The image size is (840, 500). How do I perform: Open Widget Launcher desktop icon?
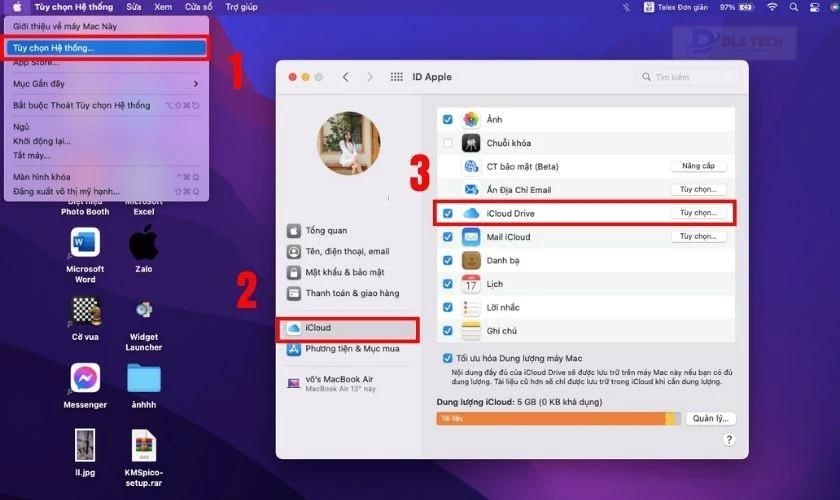(144, 310)
